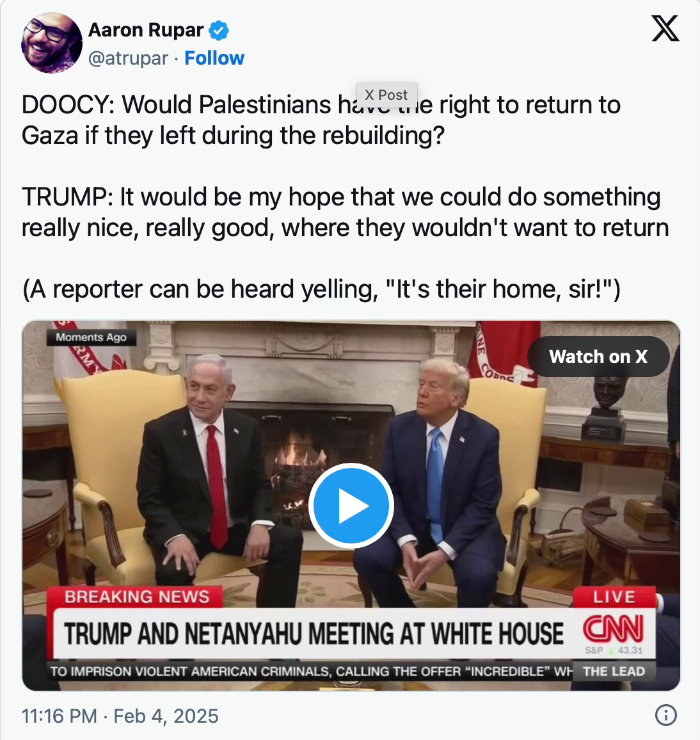This screenshot has width=700, height=740.
Task: Click the BREAKING NEWS banner tag
Action: pyautogui.click(x=137, y=597)
